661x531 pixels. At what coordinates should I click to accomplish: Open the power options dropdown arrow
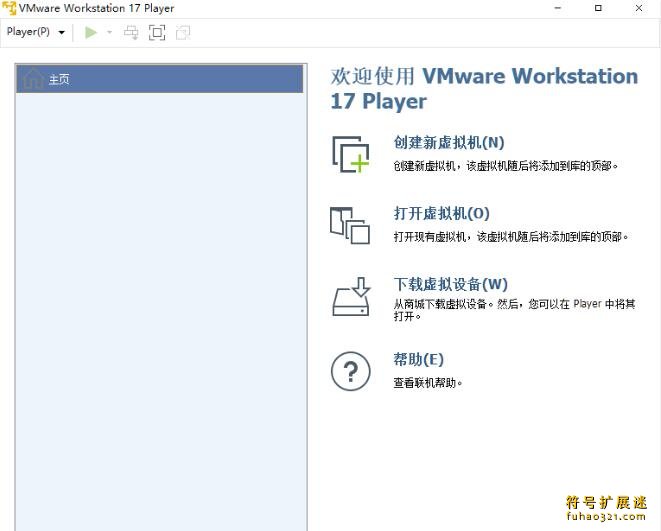coord(110,32)
